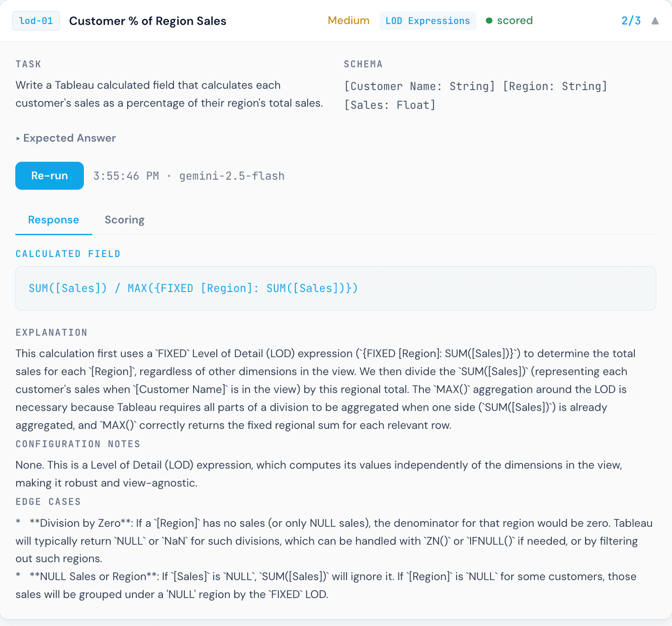Click the Customer % of Region Sales title
This screenshot has height=626, width=672.
148,21
